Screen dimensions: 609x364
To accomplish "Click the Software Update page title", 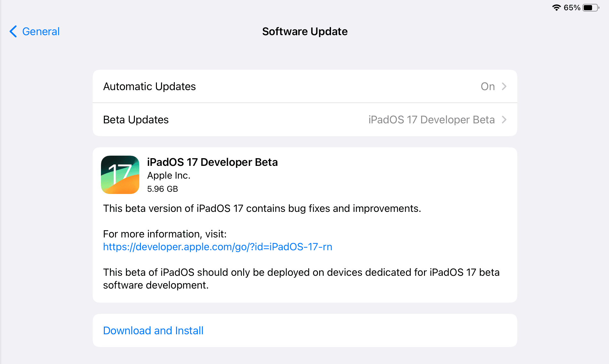I will [305, 31].
